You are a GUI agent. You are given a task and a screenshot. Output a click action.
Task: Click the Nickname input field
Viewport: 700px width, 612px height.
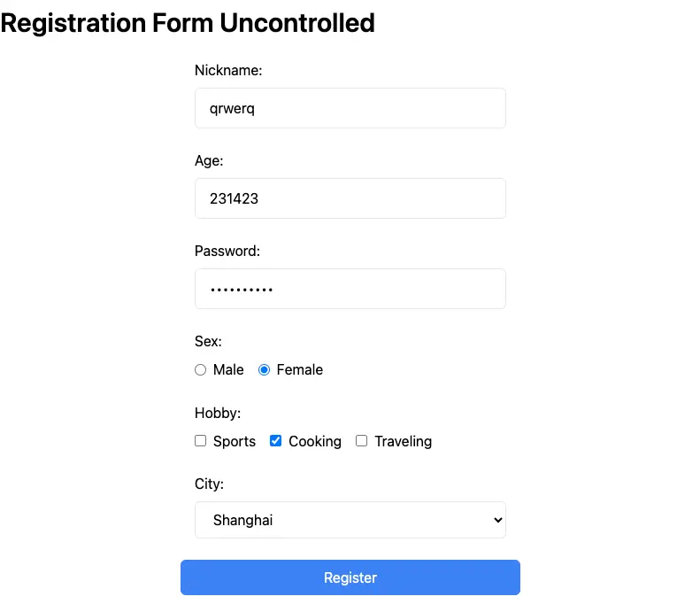[350, 108]
